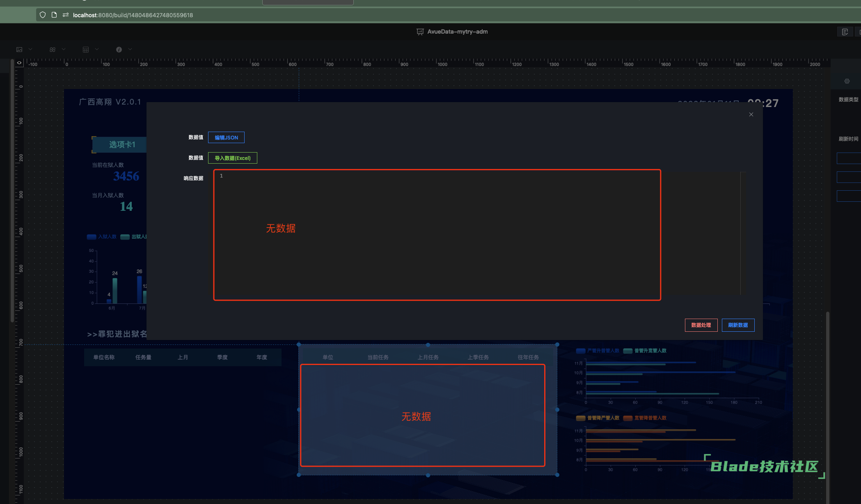Click the 3456 inmate count value
This screenshot has width=861, height=504.
[x=126, y=176]
